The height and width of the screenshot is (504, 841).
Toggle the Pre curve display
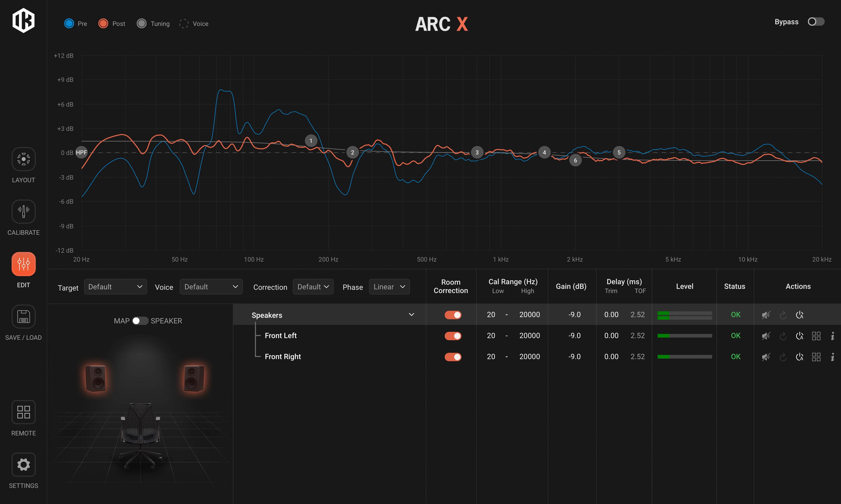click(69, 23)
